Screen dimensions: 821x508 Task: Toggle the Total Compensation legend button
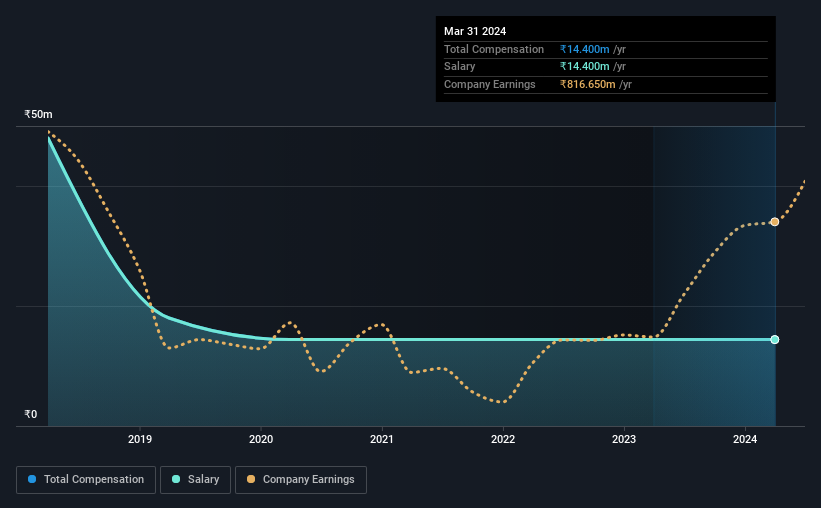(x=86, y=480)
